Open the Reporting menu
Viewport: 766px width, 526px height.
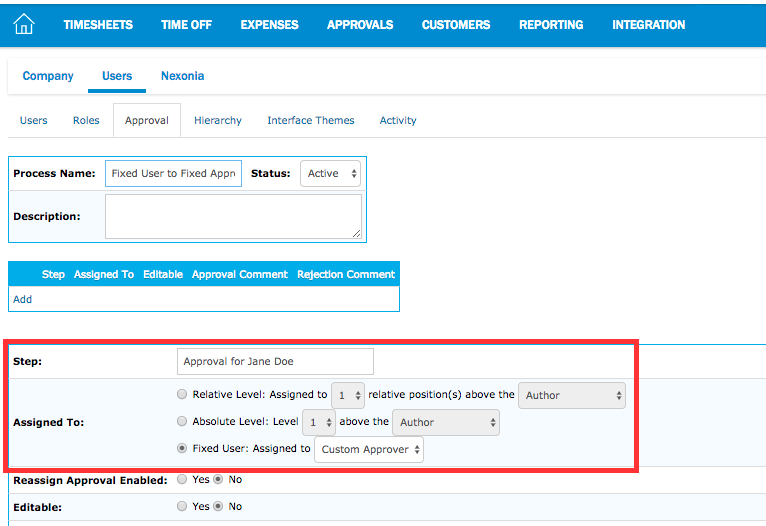point(551,25)
